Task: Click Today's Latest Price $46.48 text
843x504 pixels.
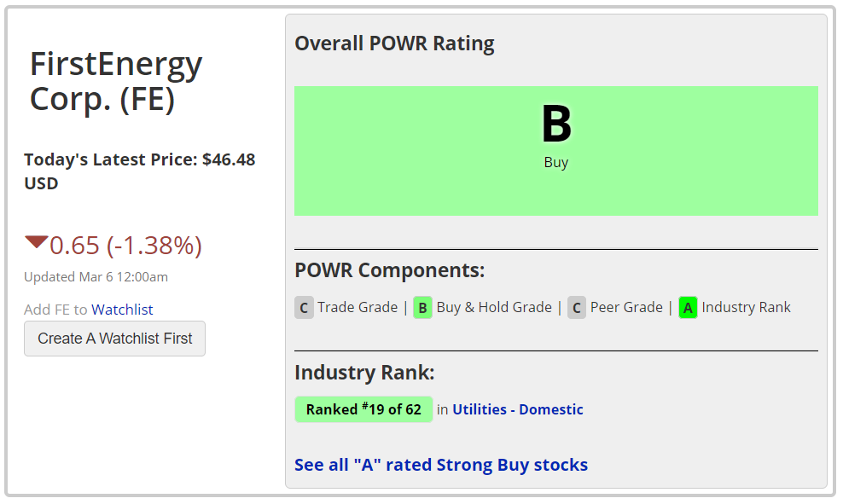Action: point(140,171)
